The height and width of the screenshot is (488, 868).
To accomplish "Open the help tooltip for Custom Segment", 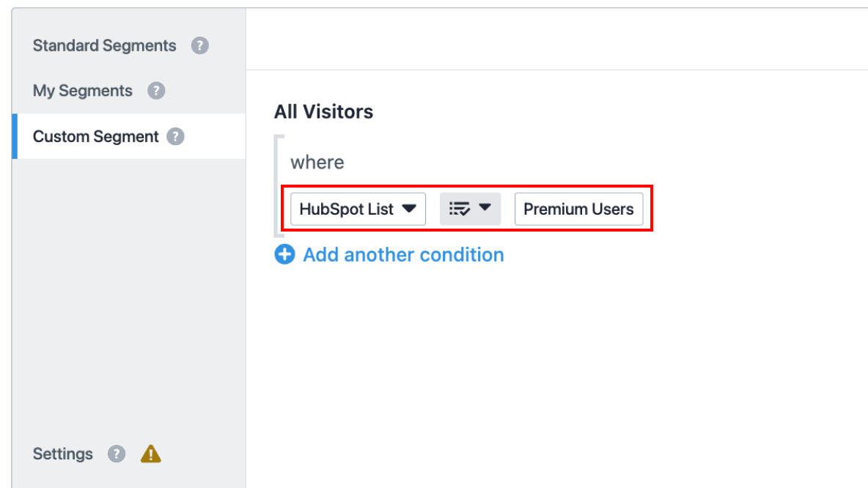I will tap(175, 136).
